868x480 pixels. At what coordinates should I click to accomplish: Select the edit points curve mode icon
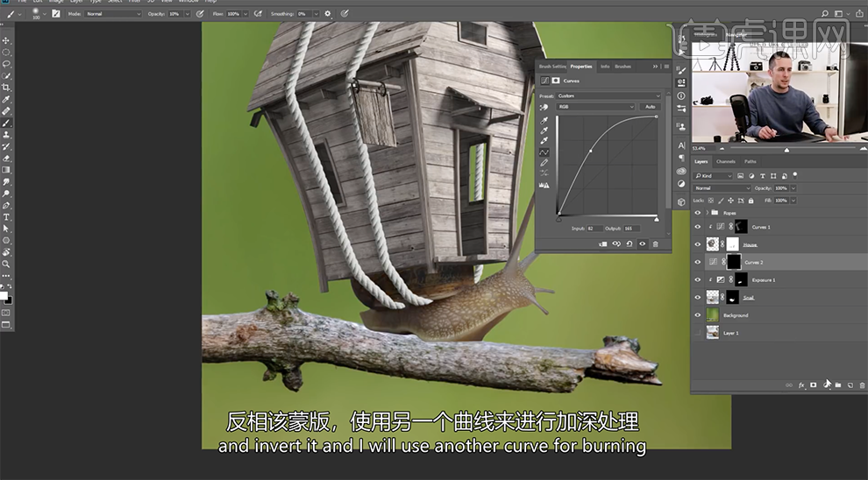[x=544, y=152]
